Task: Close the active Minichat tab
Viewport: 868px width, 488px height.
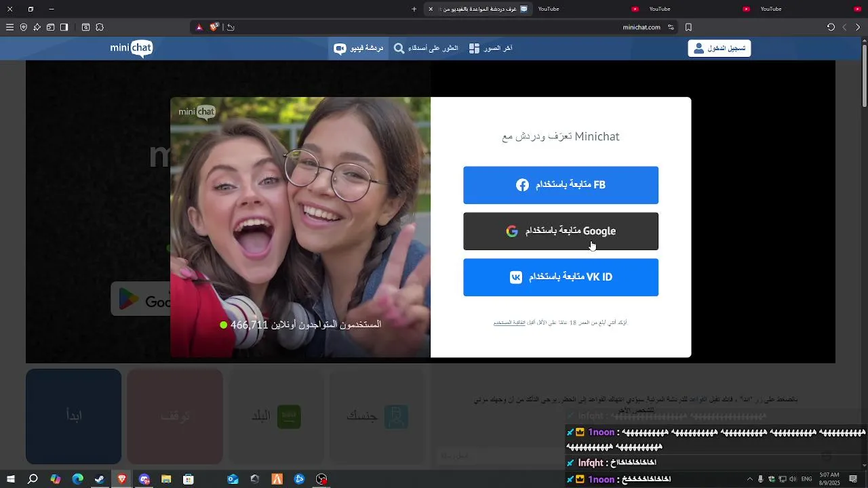Action: pos(430,9)
